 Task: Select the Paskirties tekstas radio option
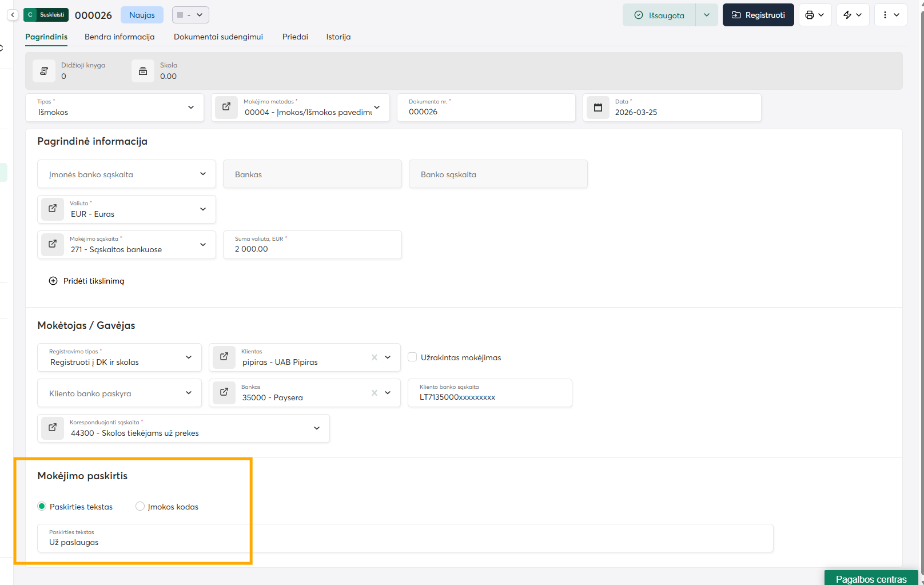click(42, 507)
